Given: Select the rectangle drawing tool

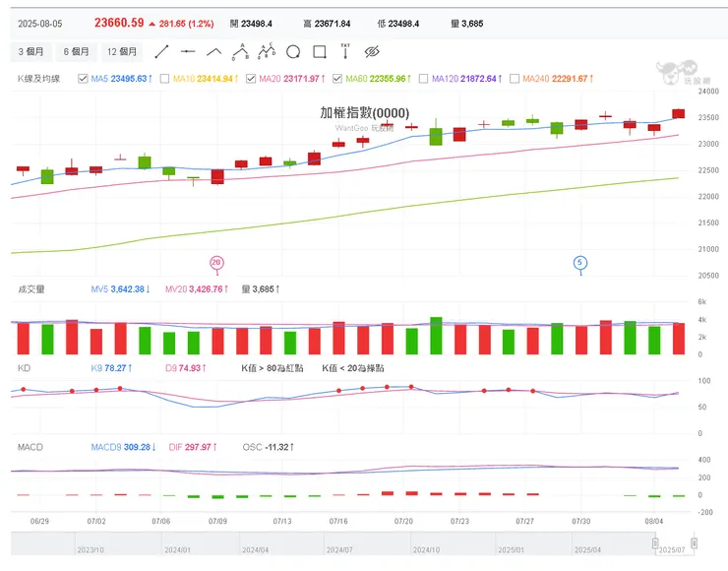Looking at the screenshot, I should click(320, 51).
